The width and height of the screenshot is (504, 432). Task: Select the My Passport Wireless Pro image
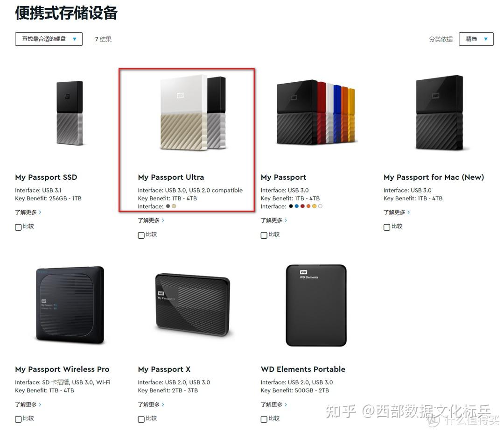[70, 305]
